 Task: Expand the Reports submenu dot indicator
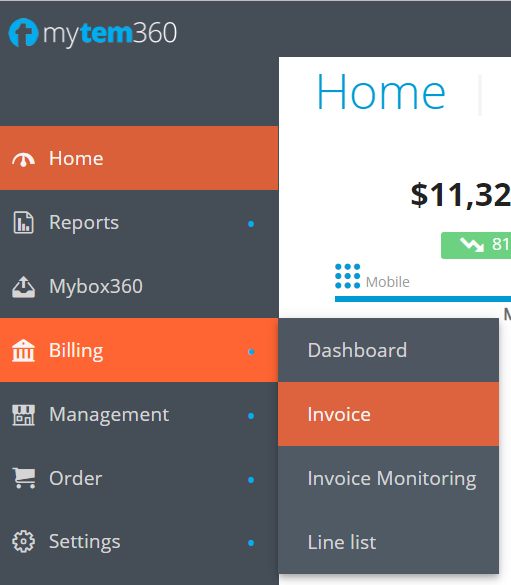pos(251,224)
